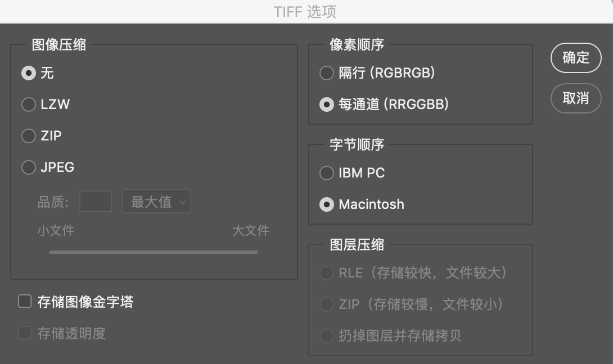Click the 小文件 slider label
Screen dimensions: 613x364
(x=56, y=230)
